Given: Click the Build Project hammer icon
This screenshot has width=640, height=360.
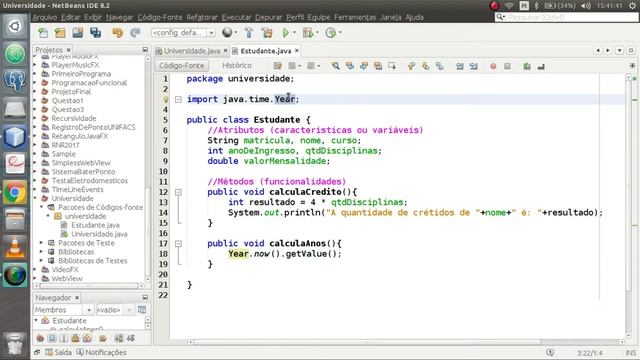Looking at the screenshot, I should (249, 33).
